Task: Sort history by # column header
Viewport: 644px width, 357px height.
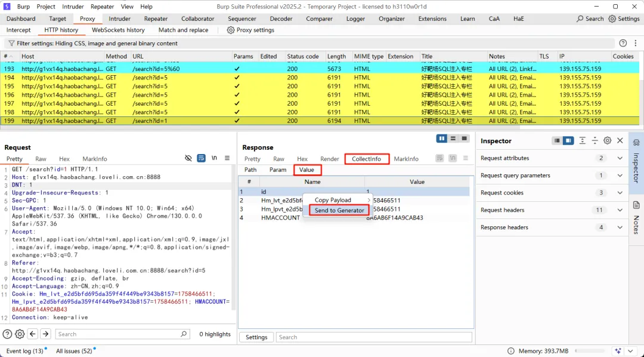Action: [10, 56]
